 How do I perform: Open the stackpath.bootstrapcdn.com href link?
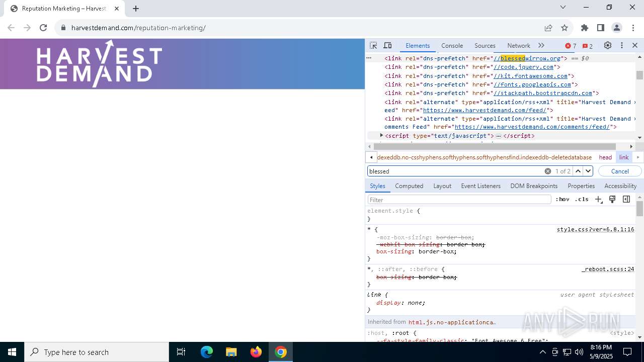(543, 93)
